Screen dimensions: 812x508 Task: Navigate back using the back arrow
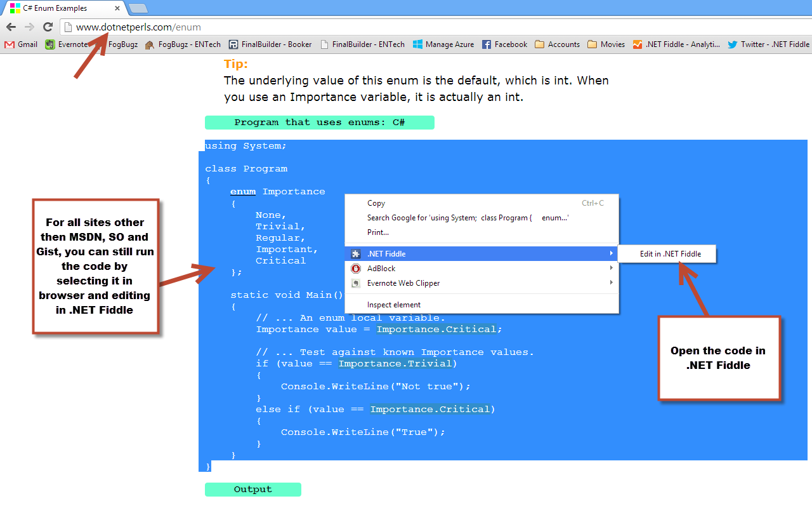pos(11,27)
